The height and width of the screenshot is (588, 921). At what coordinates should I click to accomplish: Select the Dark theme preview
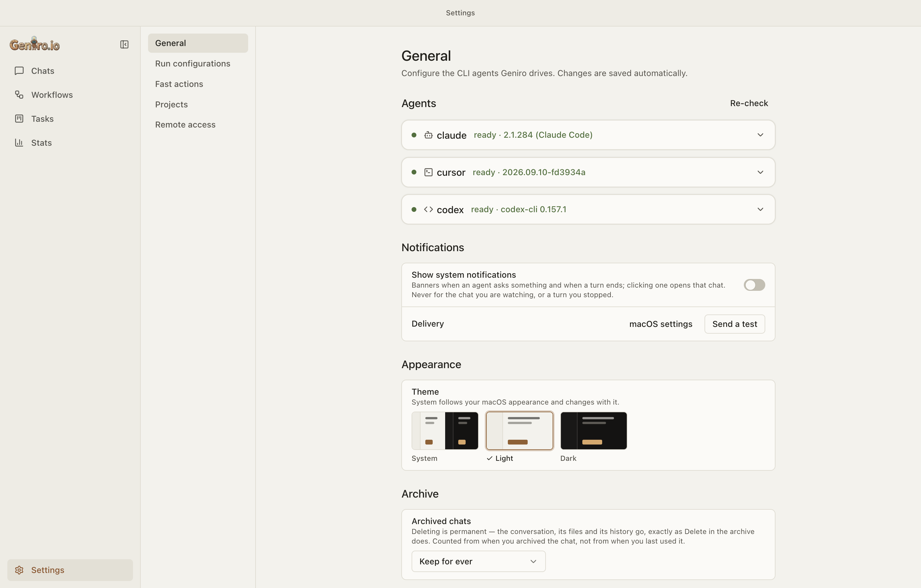[594, 430]
